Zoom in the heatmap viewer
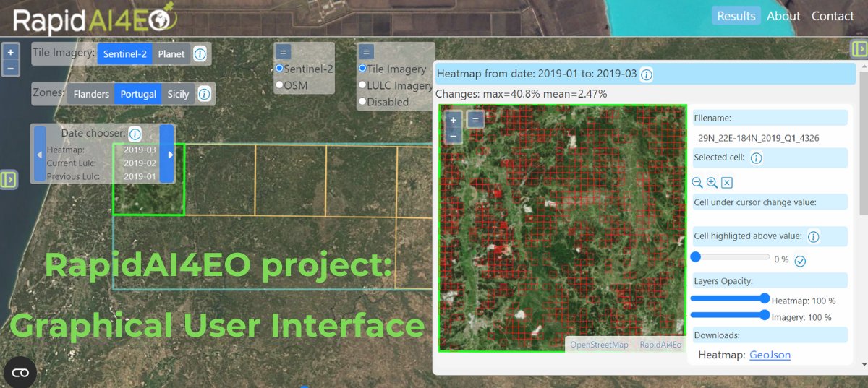868x388 pixels. pyautogui.click(x=453, y=120)
